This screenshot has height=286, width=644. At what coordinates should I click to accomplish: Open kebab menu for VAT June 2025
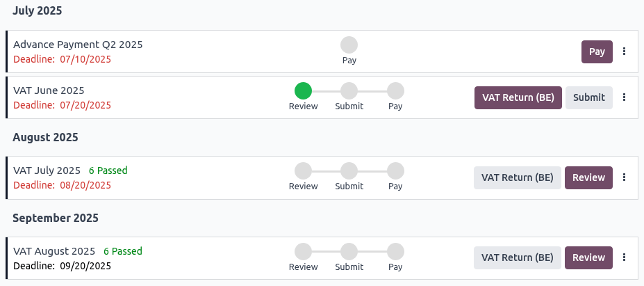(x=624, y=97)
